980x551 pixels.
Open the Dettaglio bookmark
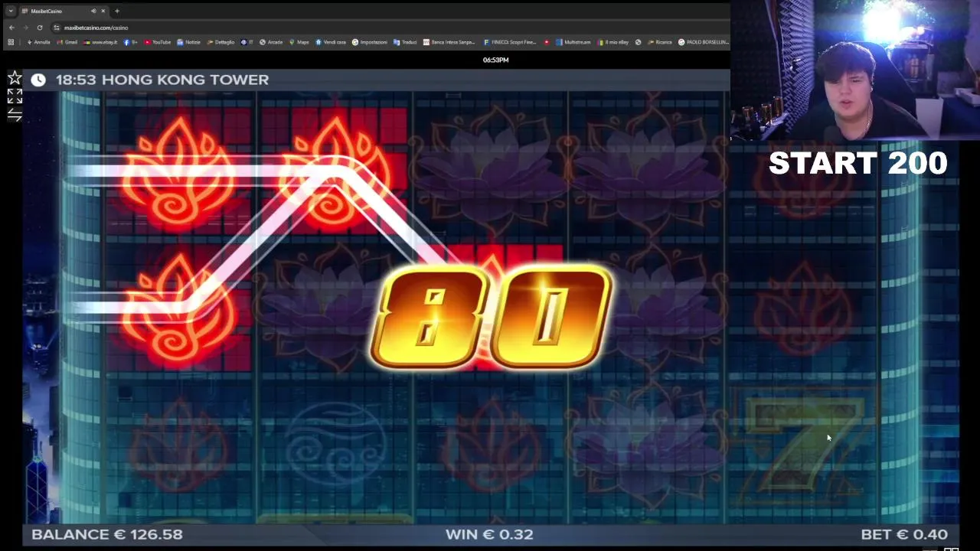221,42
